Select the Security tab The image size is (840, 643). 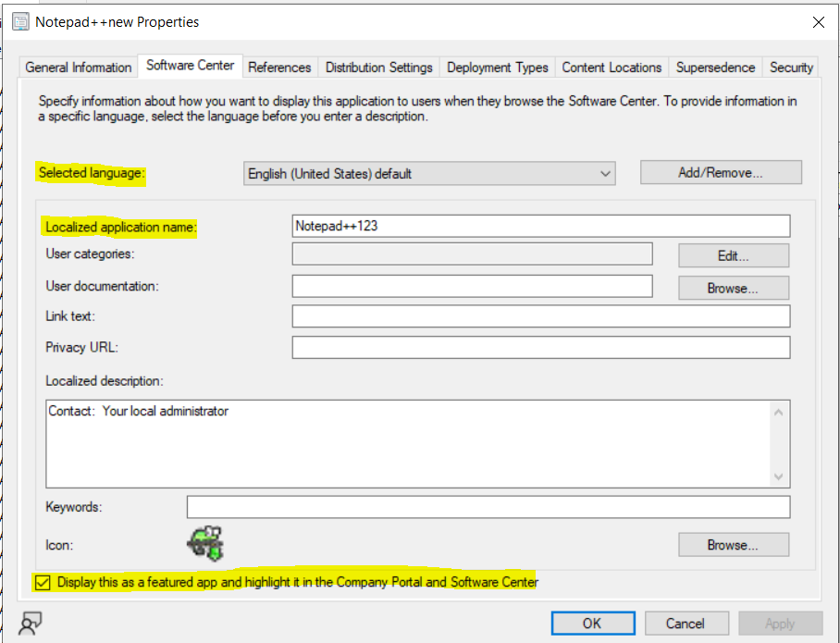[791, 68]
